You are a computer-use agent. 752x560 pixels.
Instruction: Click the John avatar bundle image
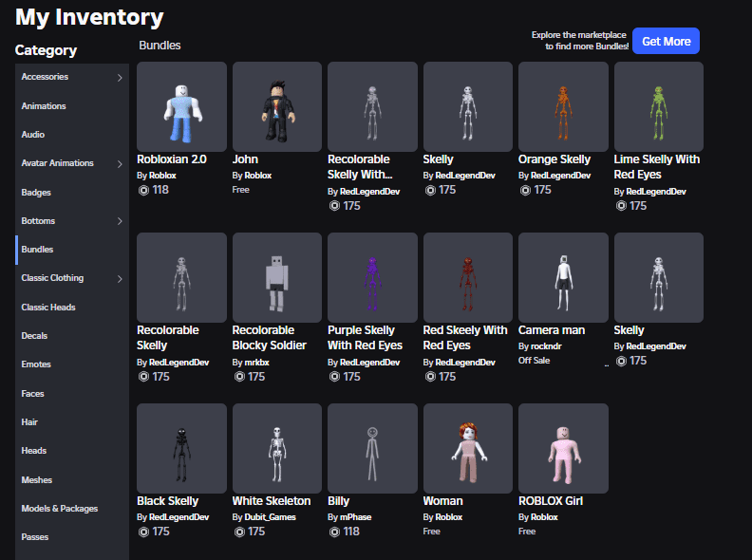[277, 106]
